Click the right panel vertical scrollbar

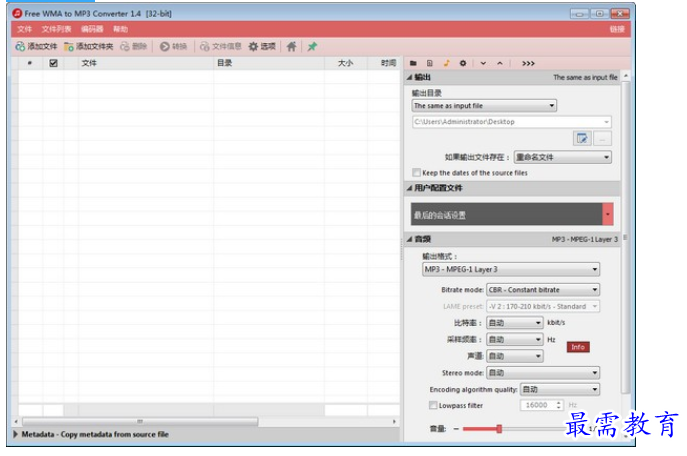click(625, 237)
